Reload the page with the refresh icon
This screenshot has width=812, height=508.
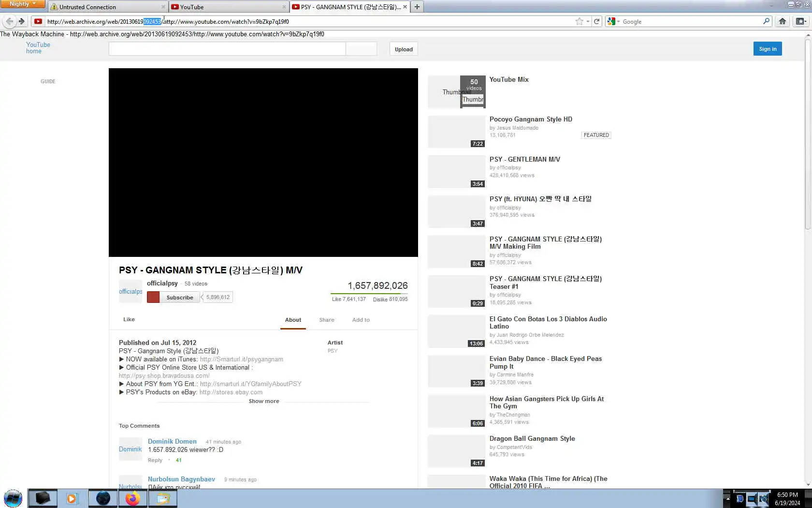pyautogui.click(x=596, y=21)
